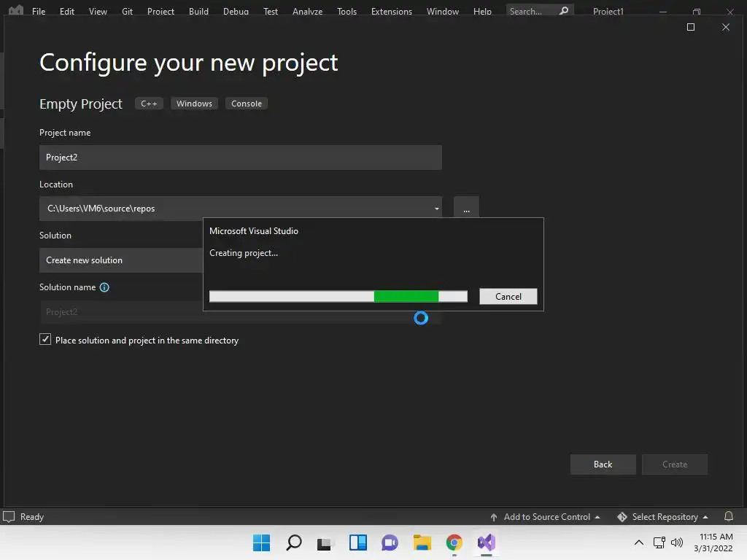Open the Chat app on taskbar
The width and height of the screenshot is (747, 560).
coord(390,542)
